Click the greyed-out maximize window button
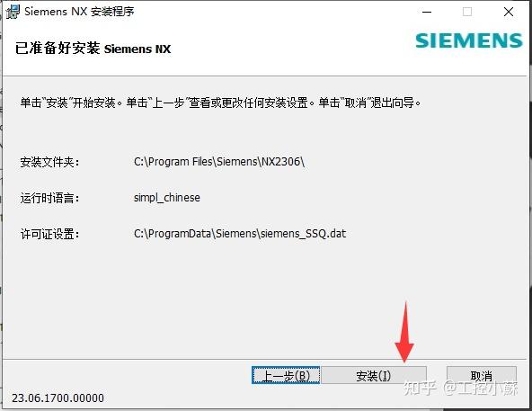 click(467, 12)
